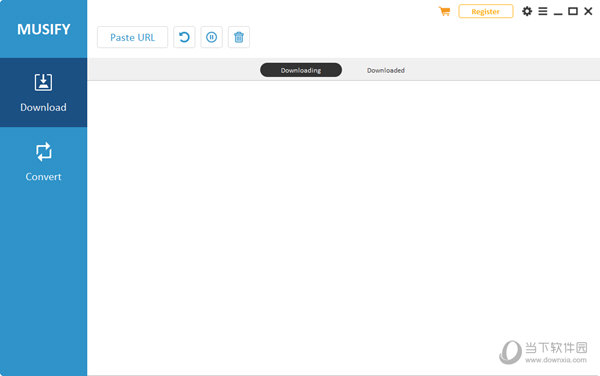The height and width of the screenshot is (376, 600).
Task: Maximize the Musify window
Action: point(573,11)
